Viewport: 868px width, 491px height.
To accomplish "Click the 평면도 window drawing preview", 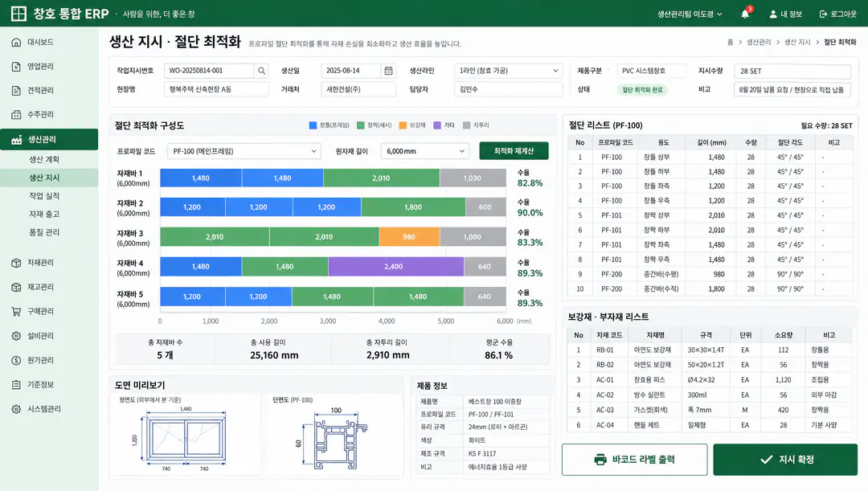I will (186, 440).
